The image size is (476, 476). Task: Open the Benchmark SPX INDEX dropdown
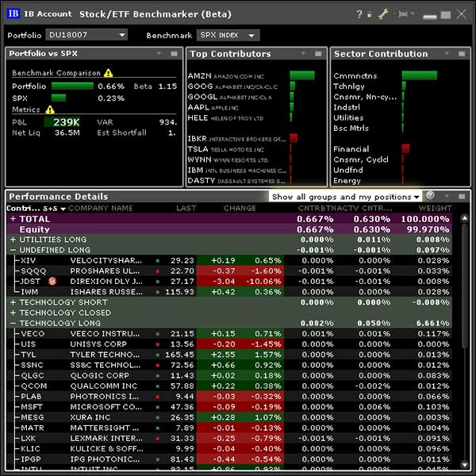click(x=228, y=35)
